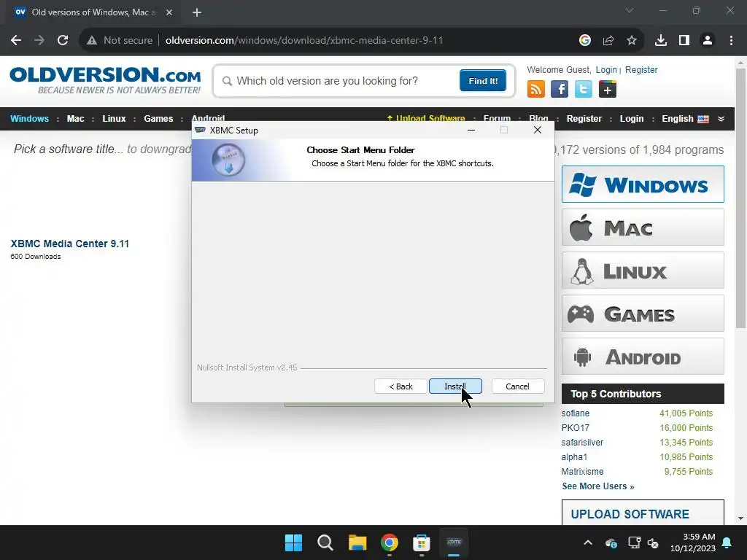
Task: Open the Games category banner
Action: [x=643, y=314]
